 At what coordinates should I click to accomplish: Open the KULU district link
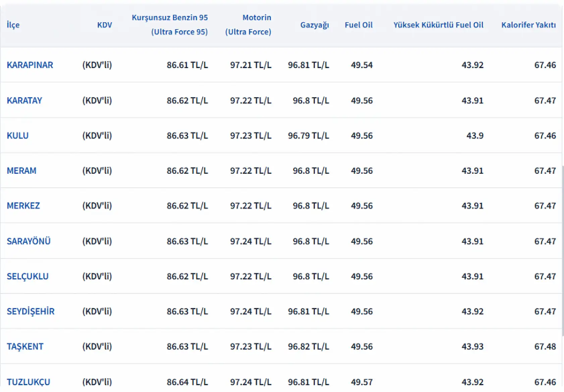[18, 136]
